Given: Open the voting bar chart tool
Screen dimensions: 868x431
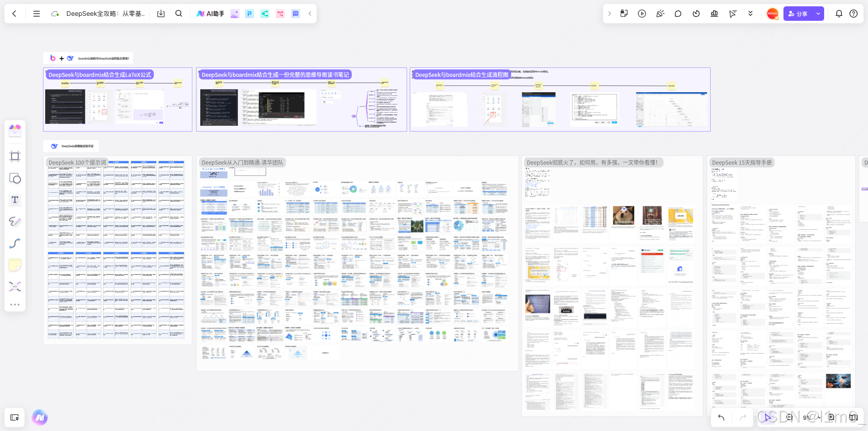Looking at the screenshot, I should 714,14.
